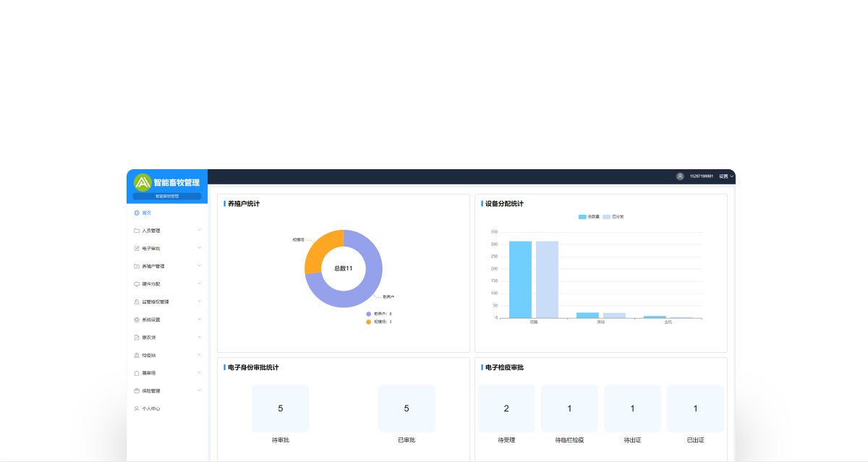This screenshot has height=462, width=868.
Task: Click the 待审批 count card showing 5
Action: (x=281, y=408)
